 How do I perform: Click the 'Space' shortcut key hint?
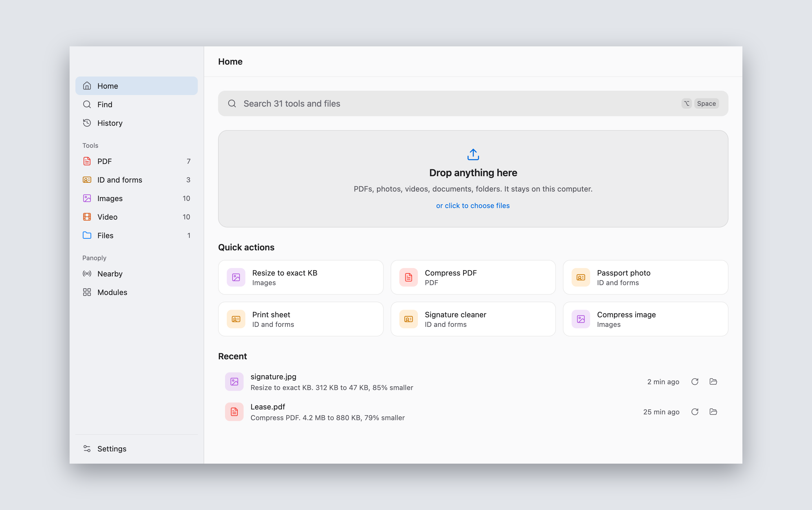coord(706,103)
